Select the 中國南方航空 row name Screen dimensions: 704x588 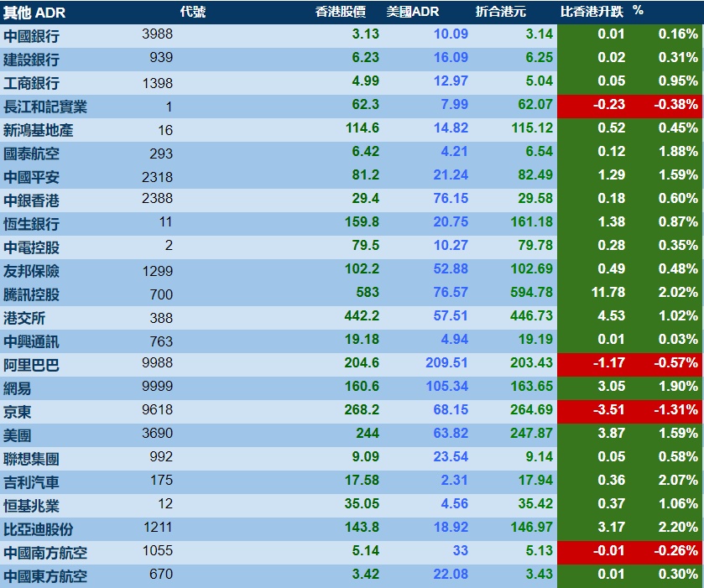pyautogui.click(x=45, y=553)
